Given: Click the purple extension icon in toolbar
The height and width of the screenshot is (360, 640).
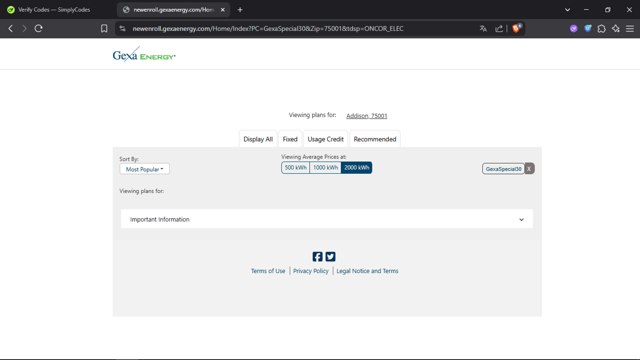Looking at the screenshot, I should (x=573, y=29).
